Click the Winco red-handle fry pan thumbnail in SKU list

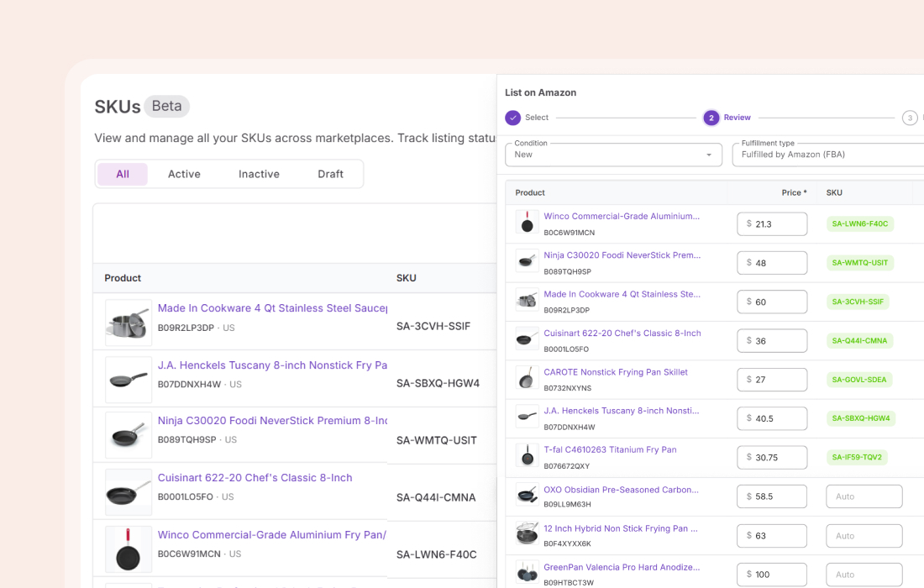129,549
